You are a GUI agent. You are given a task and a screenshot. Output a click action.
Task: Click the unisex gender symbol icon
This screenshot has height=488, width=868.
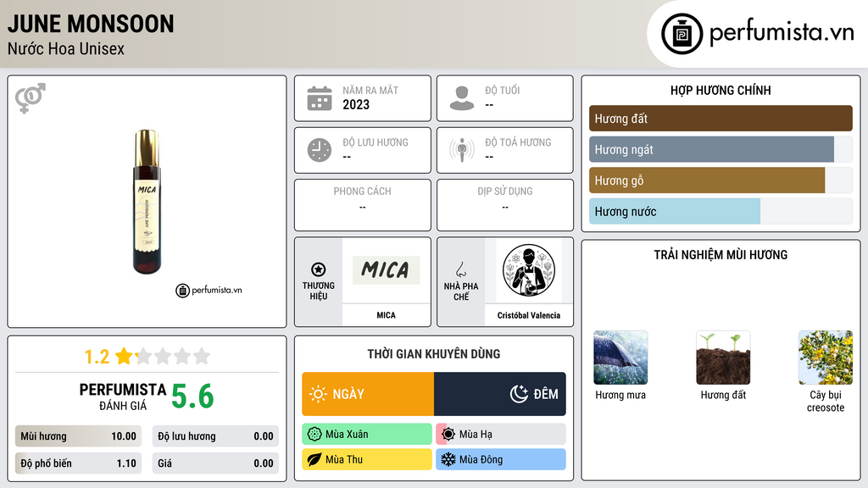point(31,98)
